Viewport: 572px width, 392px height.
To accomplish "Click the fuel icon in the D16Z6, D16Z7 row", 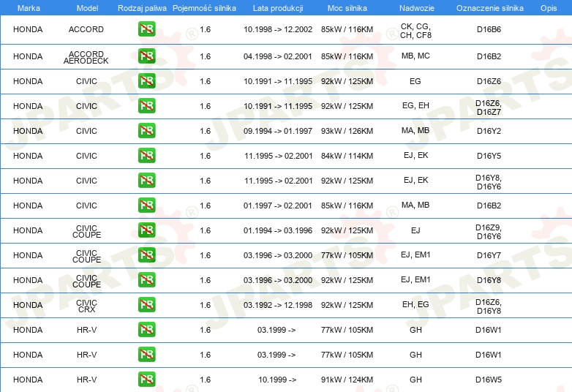I will 146,106.
